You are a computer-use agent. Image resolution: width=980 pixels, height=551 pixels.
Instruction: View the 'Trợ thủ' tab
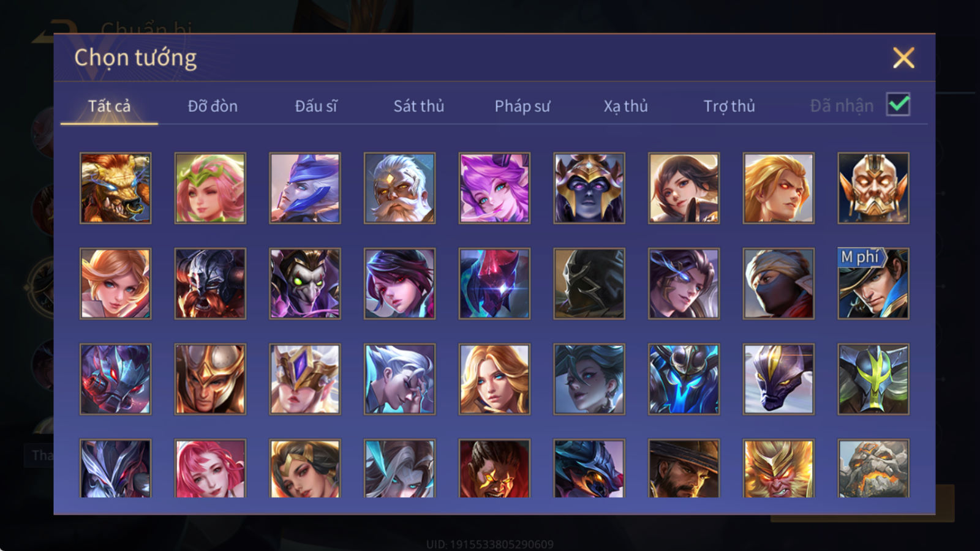tap(729, 106)
